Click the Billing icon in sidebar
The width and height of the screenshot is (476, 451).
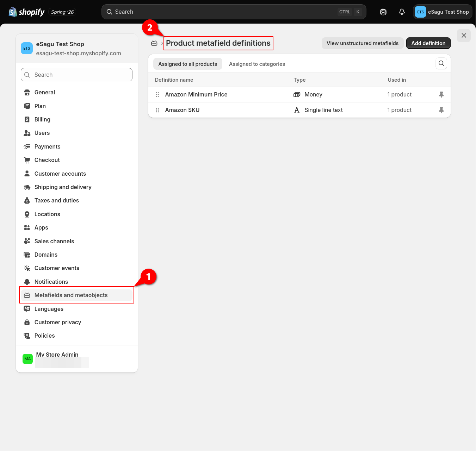tap(27, 120)
